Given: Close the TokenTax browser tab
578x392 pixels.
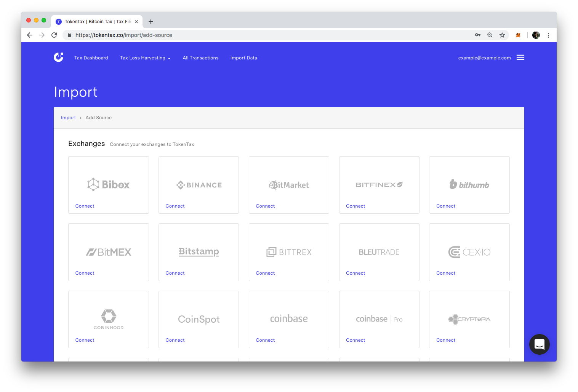Looking at the screenshot, I should pos(136,22).
